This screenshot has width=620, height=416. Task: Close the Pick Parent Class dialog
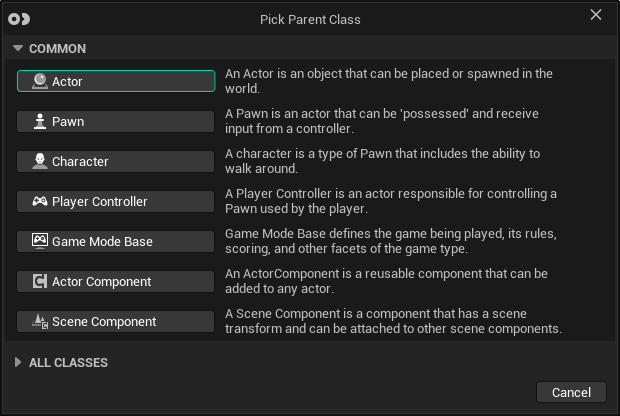596,15
